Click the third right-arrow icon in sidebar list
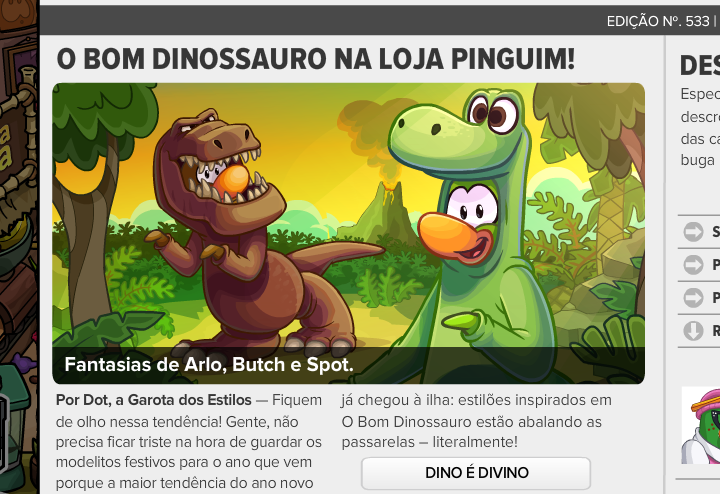Viewport: 720px width, 494px height. coord(693,298)
